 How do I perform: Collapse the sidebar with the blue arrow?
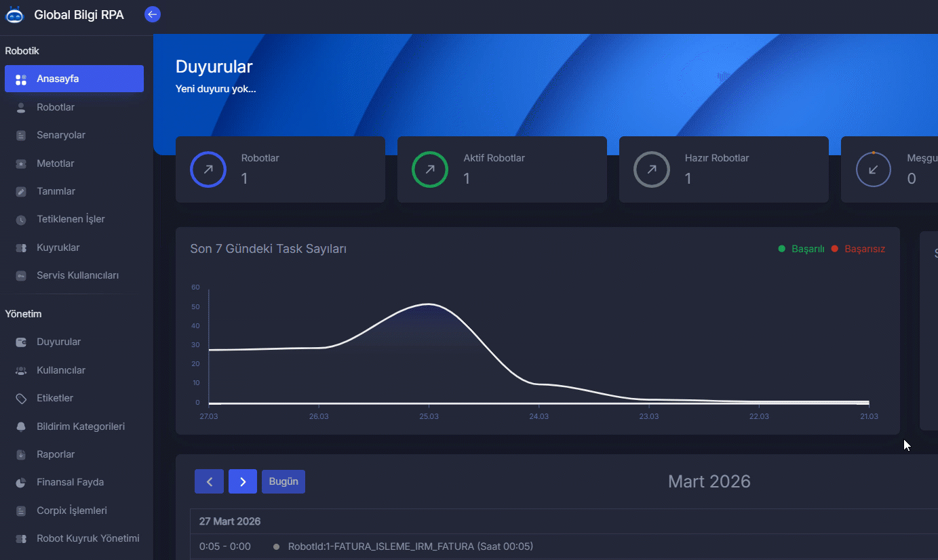point(152,14)
